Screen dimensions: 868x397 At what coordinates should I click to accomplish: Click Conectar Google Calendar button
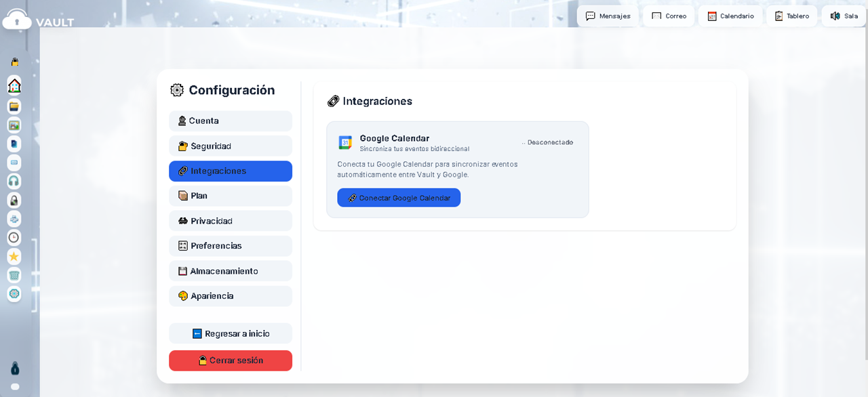coord(399,198)
